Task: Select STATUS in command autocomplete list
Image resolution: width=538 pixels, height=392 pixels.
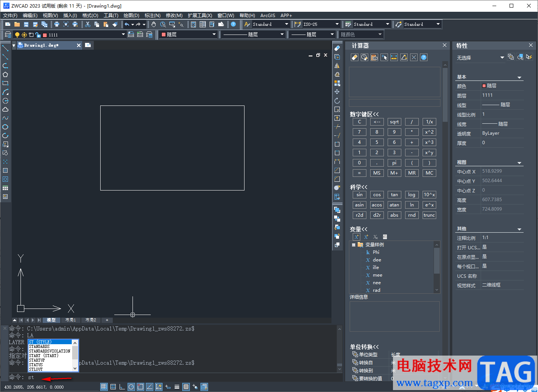Action: [50, 365]
